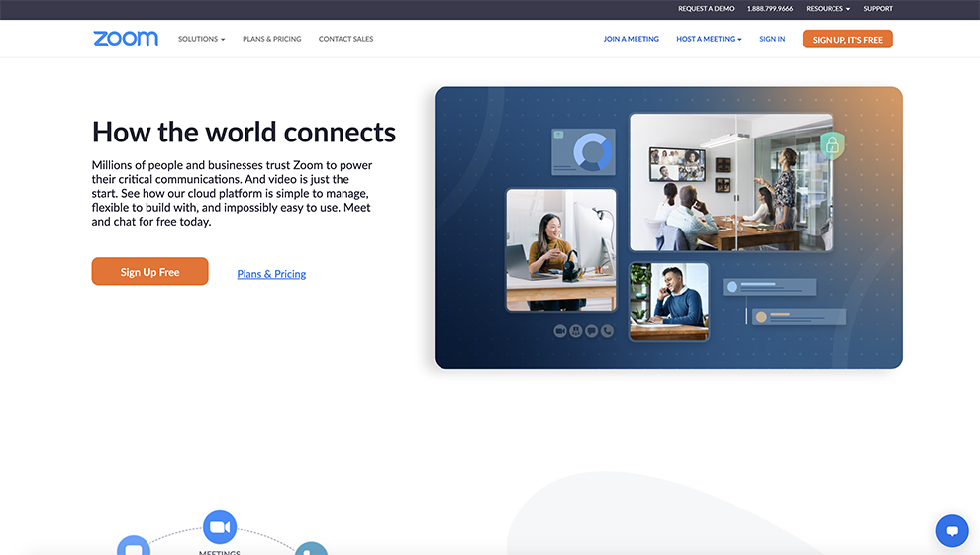Click the conference room meeting photo

tap(732, 182)
